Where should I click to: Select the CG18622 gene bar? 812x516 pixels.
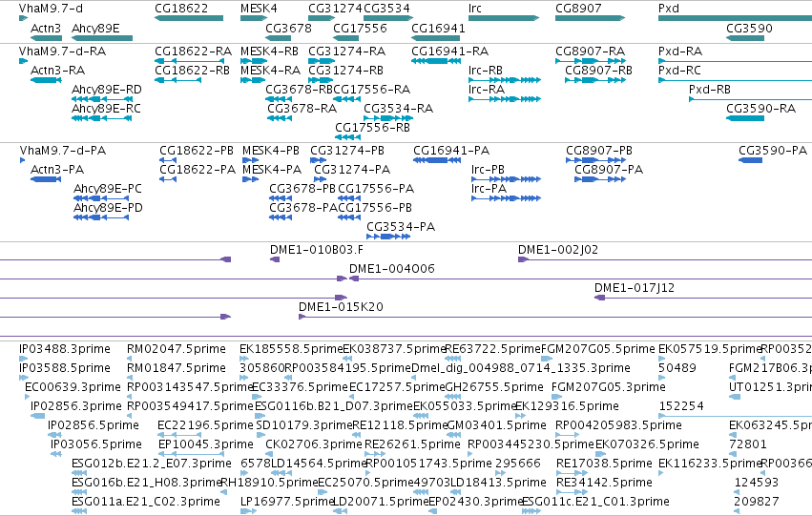pyautogui.click(x=189, y=18)
